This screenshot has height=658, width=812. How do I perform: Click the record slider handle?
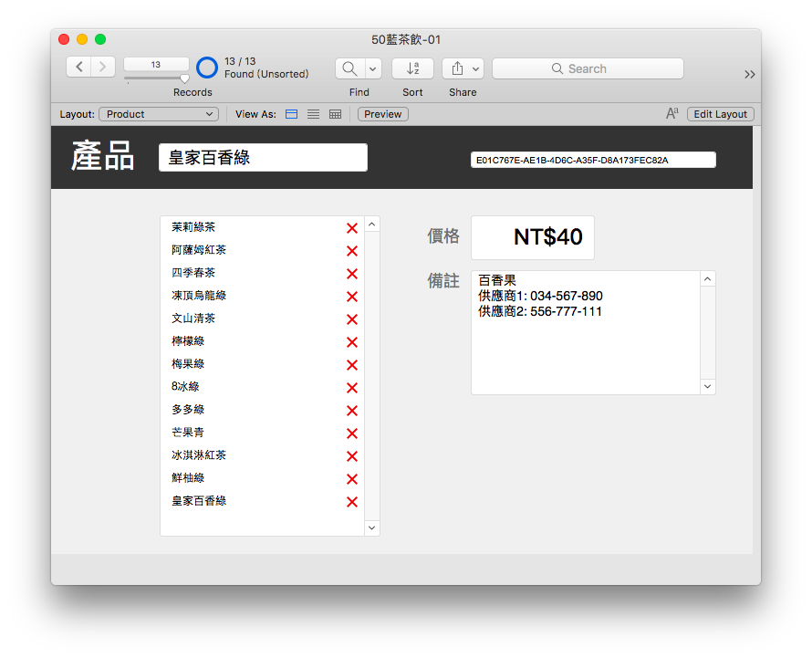[184, 78]
